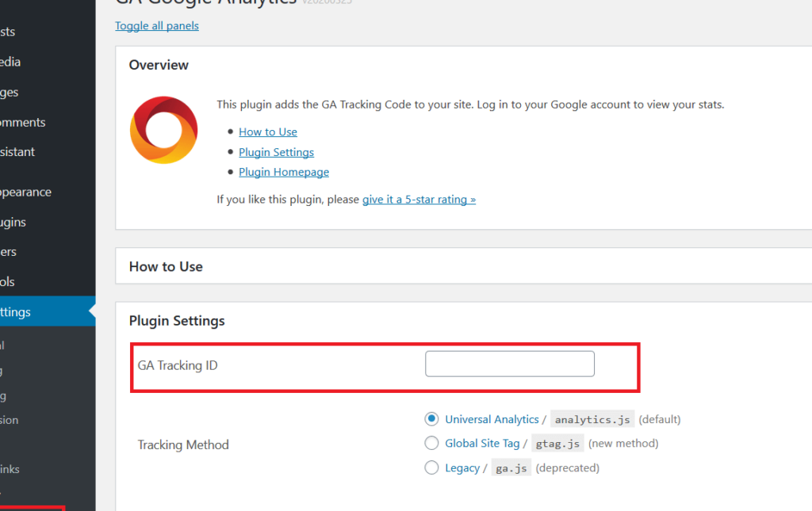Click the analytics.js code label
Viewport: 812px width, 511px height.
592,419
